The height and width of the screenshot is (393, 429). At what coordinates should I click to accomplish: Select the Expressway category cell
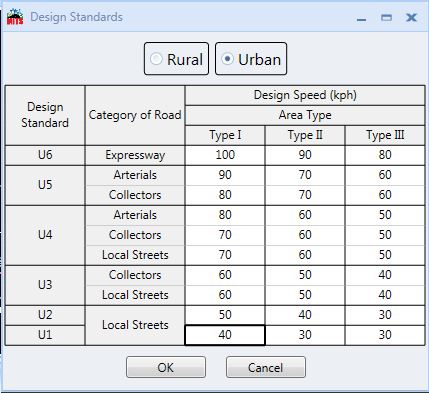[135, 155]
